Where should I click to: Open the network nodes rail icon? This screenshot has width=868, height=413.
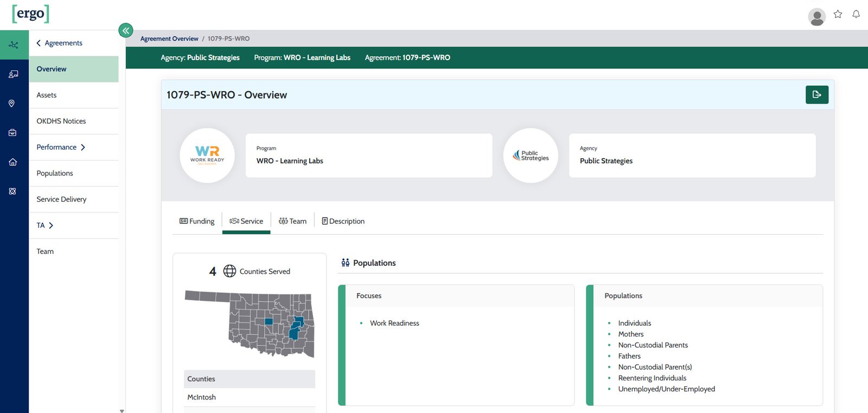14,45
